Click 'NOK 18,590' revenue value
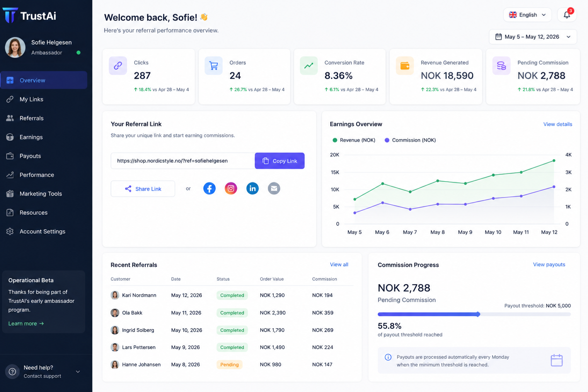The image size is (588, 392). [447, 75]
